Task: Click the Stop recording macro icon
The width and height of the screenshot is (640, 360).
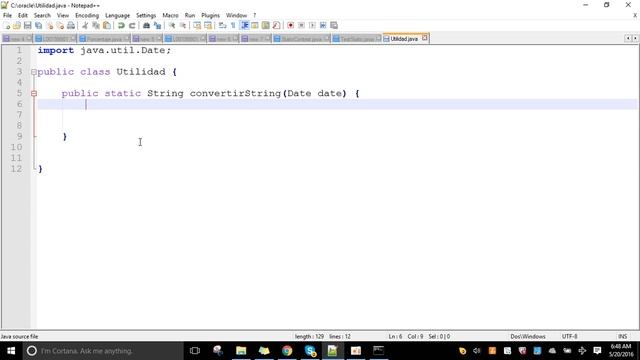Action: [301, 25]
